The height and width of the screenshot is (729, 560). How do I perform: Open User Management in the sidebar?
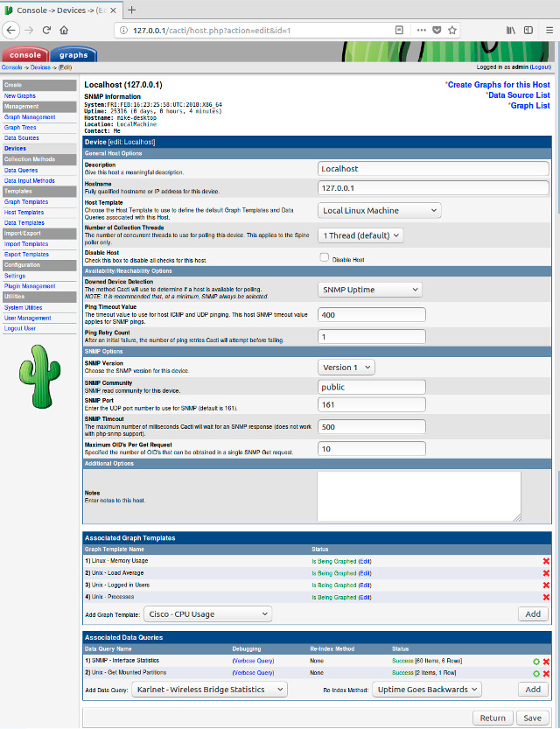pos(27,318)
